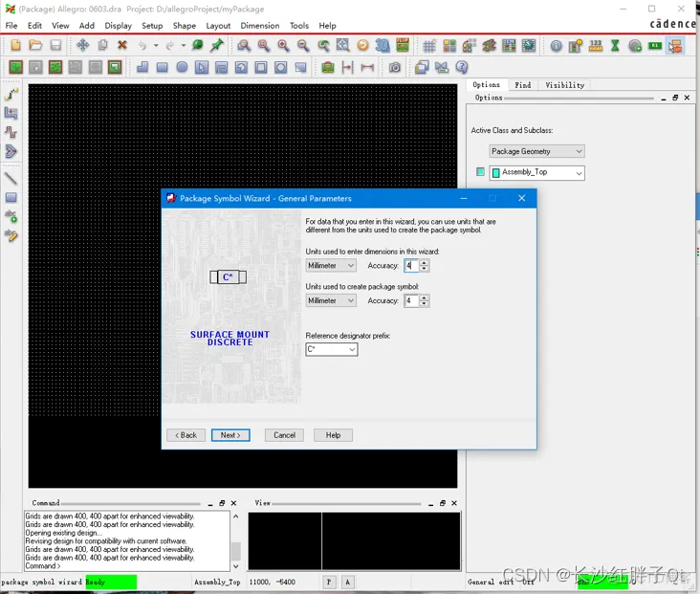Click the Open file folder icon
Viewport: 700px width, 594px height.
click(35, 45)
